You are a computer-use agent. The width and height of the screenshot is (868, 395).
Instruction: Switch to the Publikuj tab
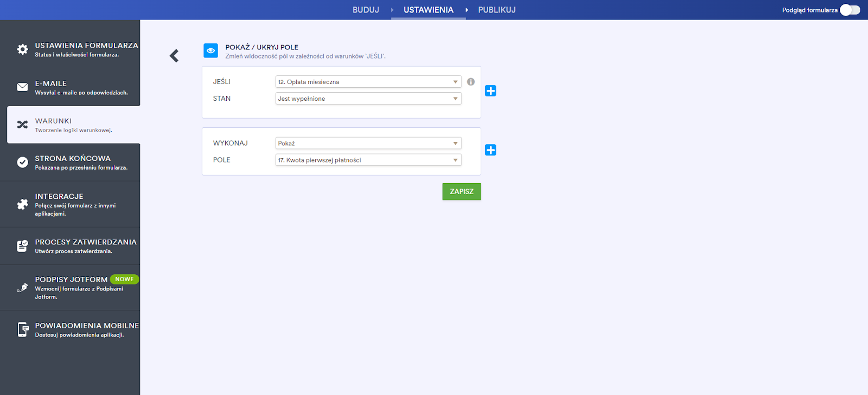(x=497, y=10)
